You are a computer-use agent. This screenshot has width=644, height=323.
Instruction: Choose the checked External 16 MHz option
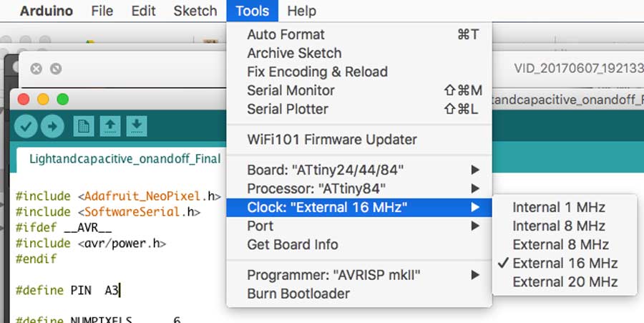(565, 263)
